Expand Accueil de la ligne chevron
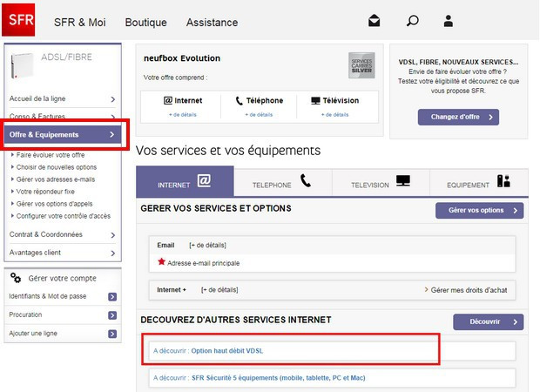540x392 pixels. 113,99
